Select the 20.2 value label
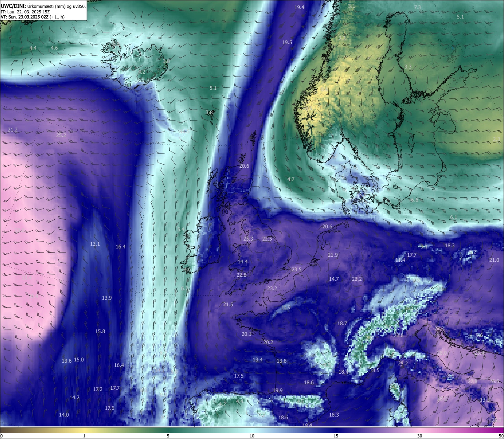 point(268,343)
